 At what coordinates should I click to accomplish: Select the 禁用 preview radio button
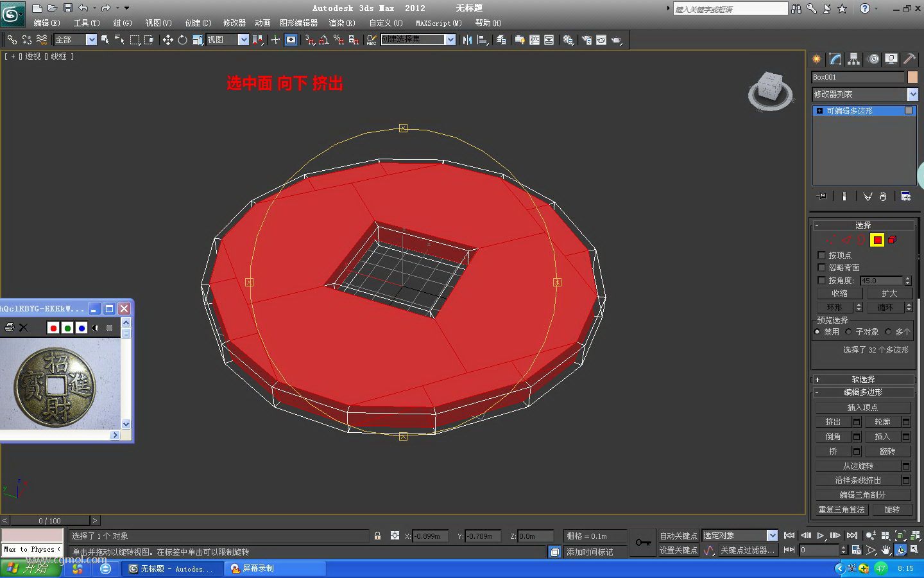coord(817,332)
